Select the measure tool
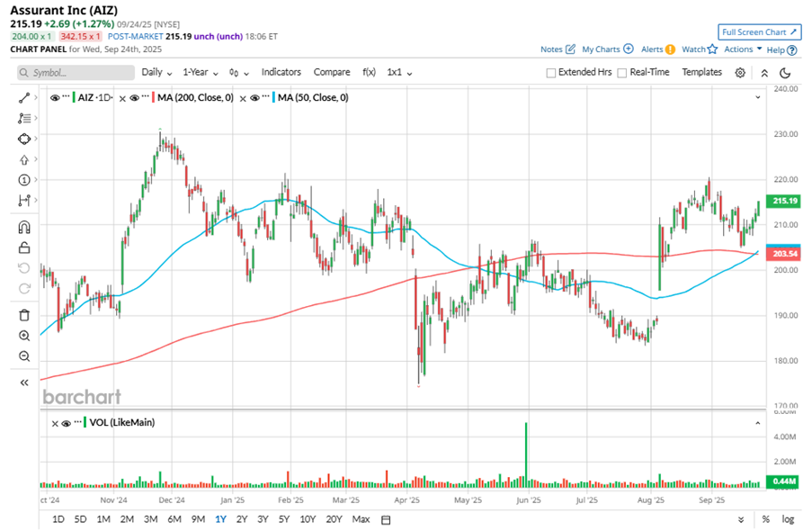Screen dimensions: 812x531 (x=23, y=200)
